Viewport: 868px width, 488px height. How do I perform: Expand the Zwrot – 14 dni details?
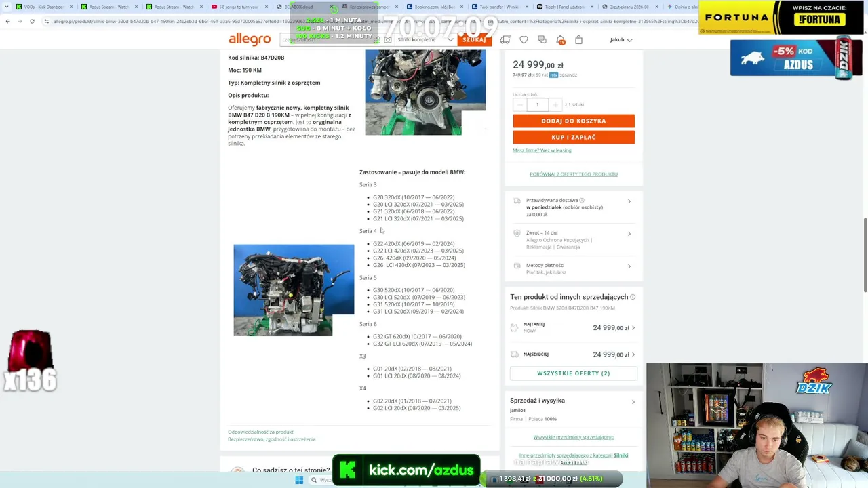point(573,240)
